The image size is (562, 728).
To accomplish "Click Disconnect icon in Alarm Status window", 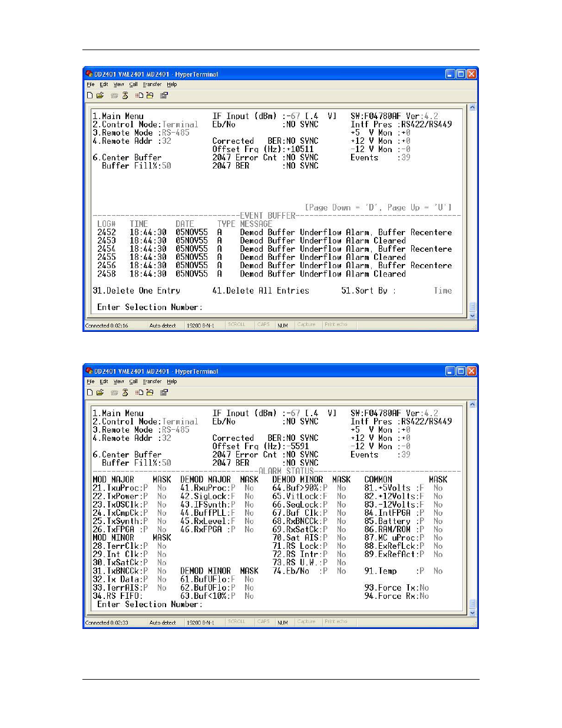I will (x=125, y=392).
